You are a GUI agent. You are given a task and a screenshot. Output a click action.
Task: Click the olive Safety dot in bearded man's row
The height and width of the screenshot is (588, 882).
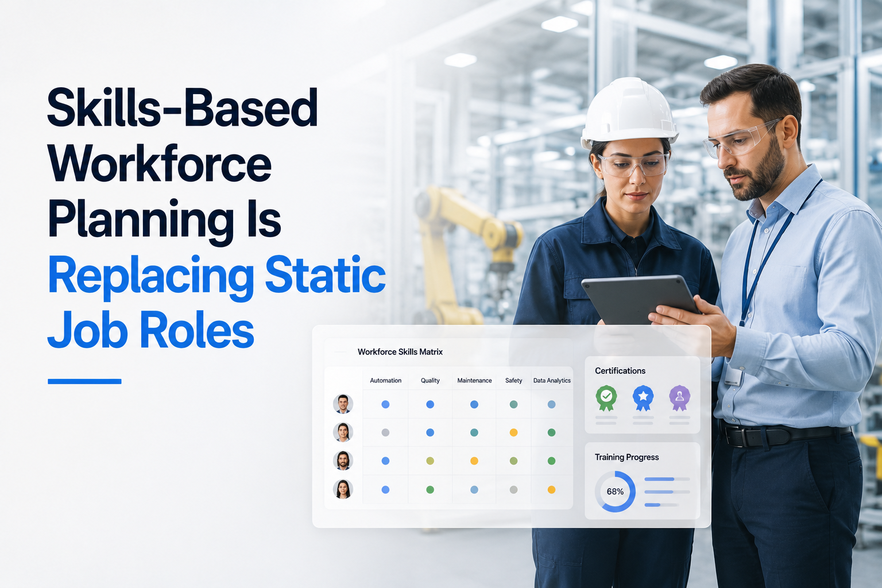[513, 461]
